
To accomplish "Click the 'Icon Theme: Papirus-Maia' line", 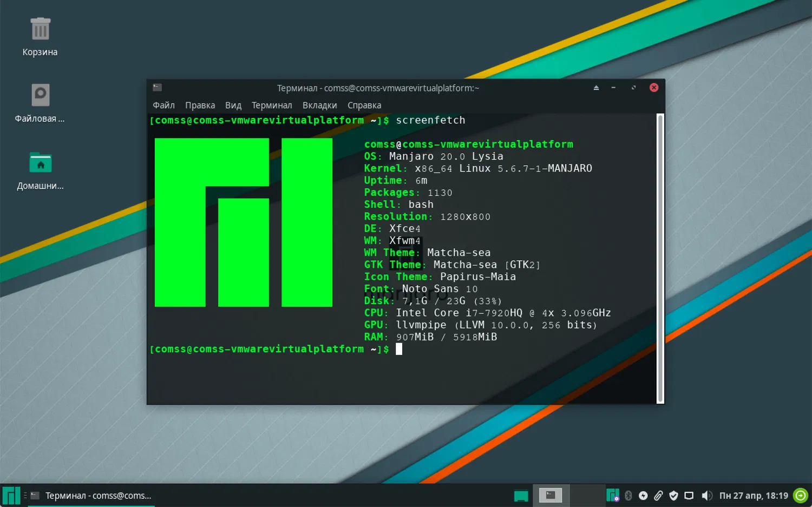I will 440,276.
